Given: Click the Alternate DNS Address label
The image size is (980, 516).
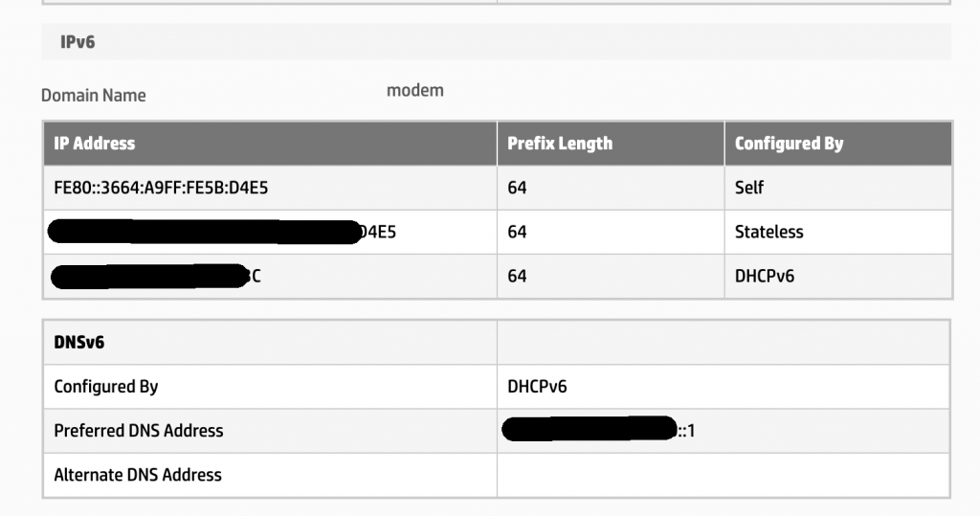Looking at the screenshot, I should (x=138, y=475).
